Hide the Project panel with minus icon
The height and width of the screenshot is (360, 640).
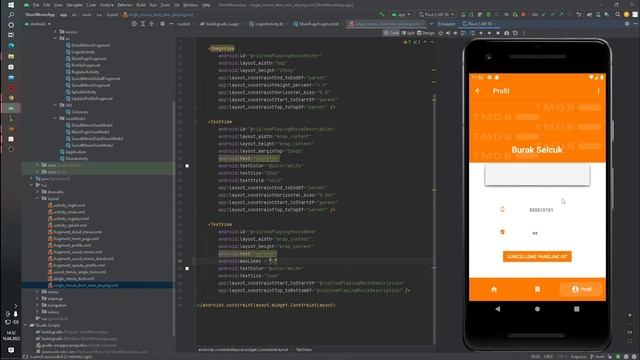tap(171, 24)
